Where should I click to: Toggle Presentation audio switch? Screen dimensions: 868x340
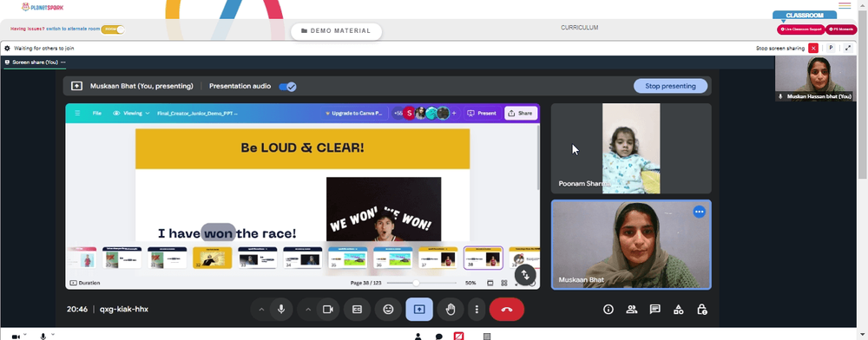(287, 86)
